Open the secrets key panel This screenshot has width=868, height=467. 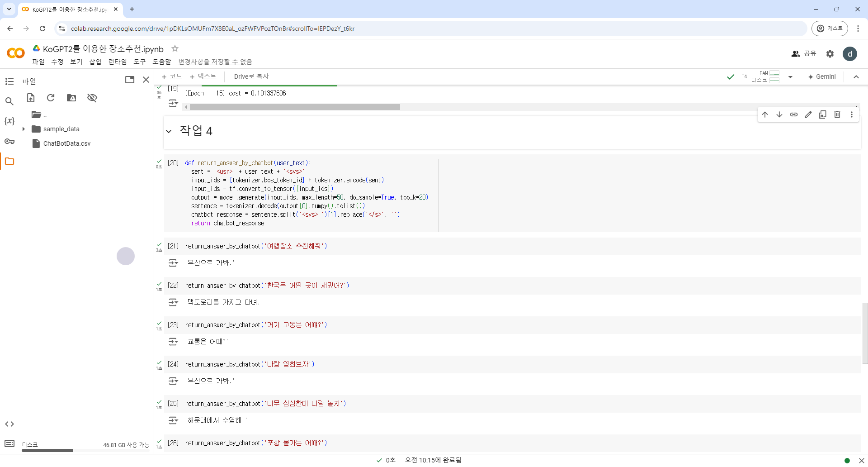coord(9,141)
